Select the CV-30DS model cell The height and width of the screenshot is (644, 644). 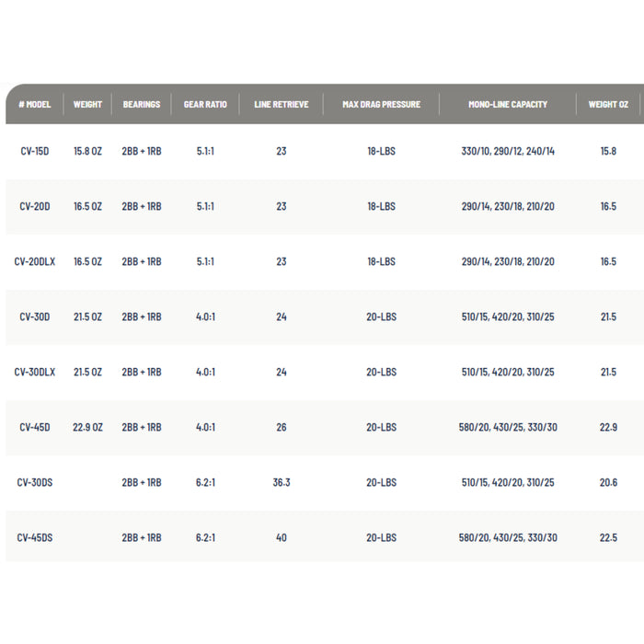point(35,482)
